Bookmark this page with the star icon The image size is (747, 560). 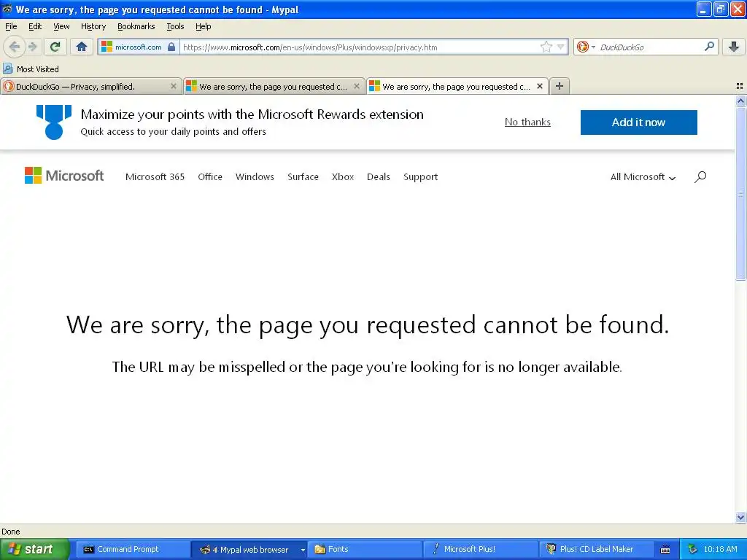pyautogui.click(x=546, y=47)
